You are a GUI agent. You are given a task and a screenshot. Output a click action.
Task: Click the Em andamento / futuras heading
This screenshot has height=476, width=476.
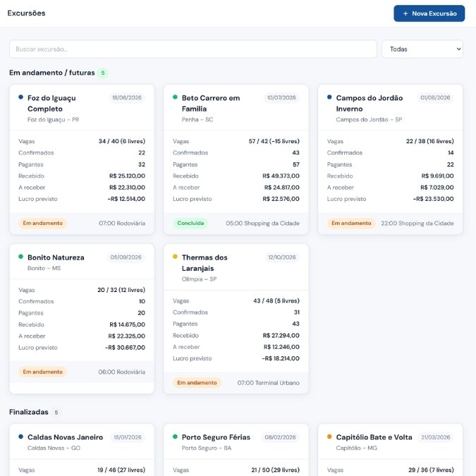click(x=52, y=73)
